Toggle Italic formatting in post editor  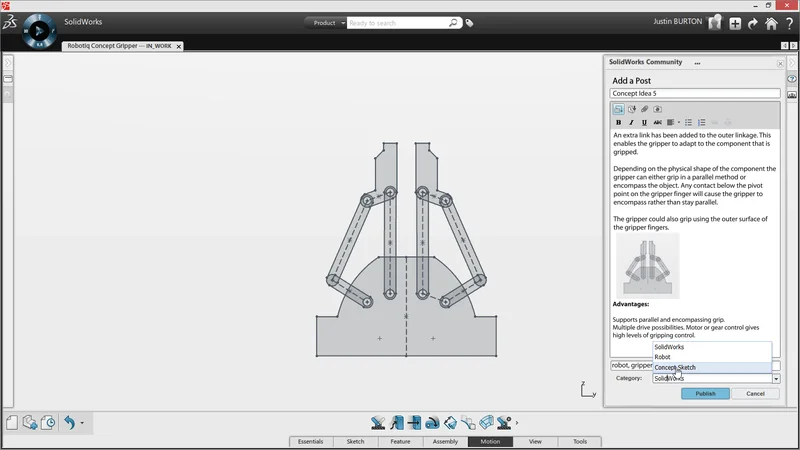pyautogui.click(x=631, y=122)
